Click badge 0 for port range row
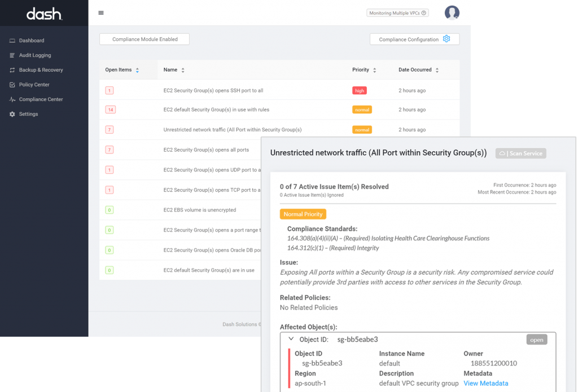Image resolution: width=578 pixels, height=392 pixels. tap(109, 230)
